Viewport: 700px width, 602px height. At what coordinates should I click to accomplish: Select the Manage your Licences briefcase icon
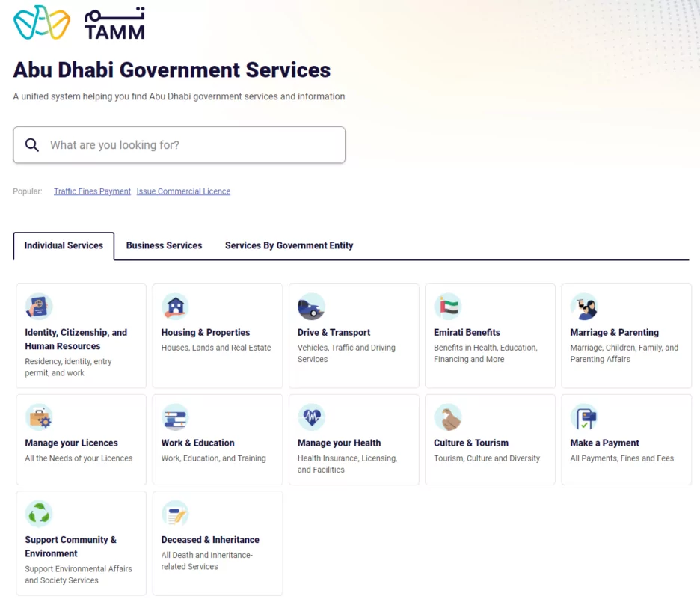point(39,417)
